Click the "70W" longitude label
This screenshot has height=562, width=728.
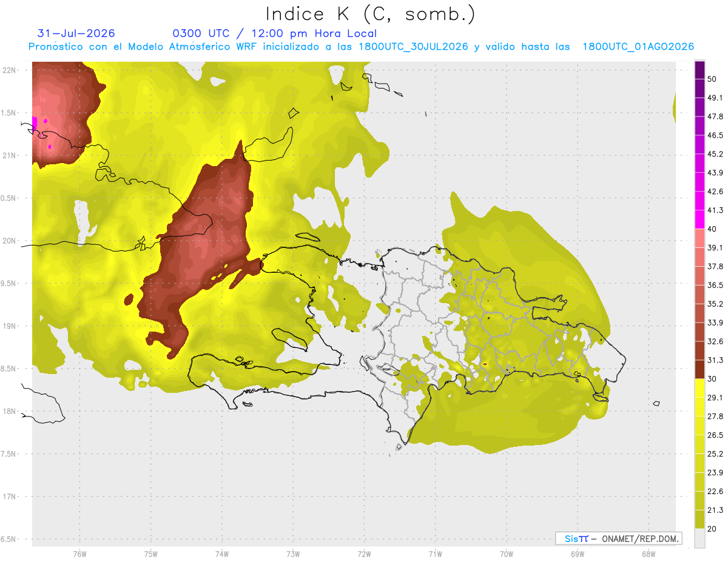click(506, 554)
